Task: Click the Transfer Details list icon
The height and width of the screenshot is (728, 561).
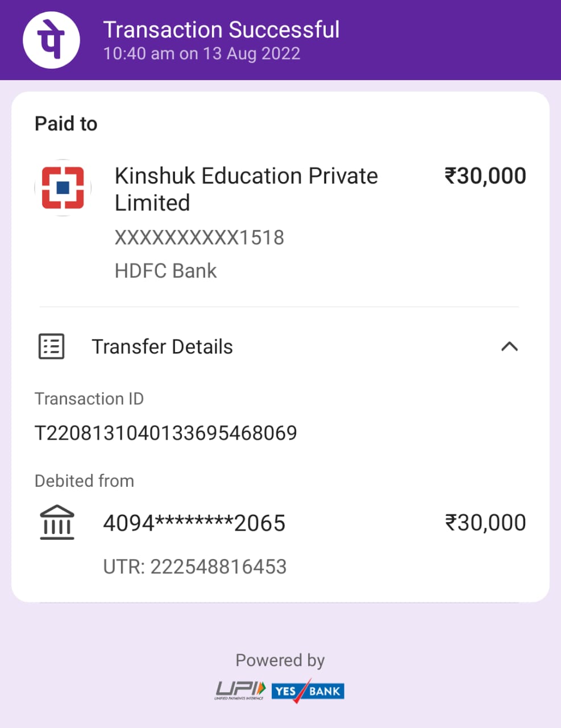Action: pos(52,346)
